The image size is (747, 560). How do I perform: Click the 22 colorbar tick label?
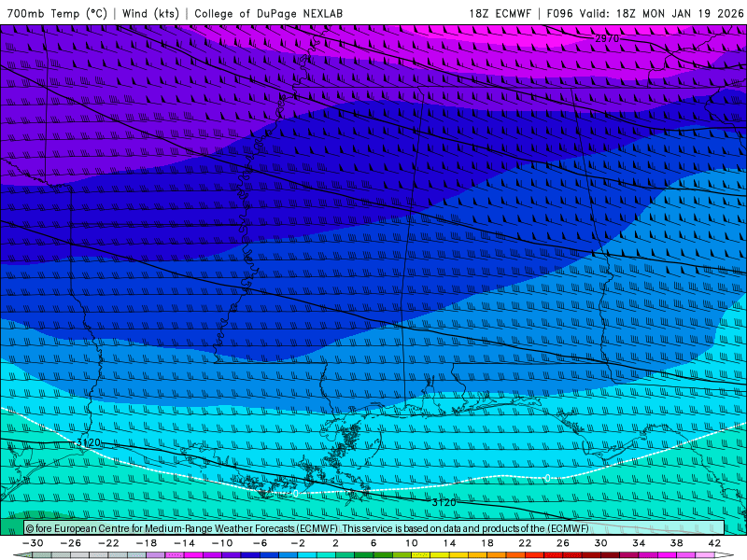pyautogui.click(x=525, y=543)
